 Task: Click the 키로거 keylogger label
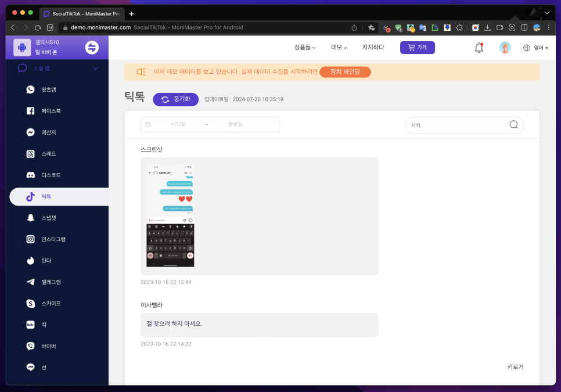pos(515,366)
